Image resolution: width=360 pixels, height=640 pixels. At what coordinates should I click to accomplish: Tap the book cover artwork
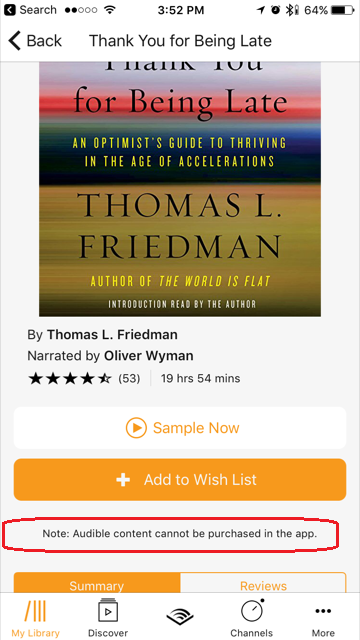click(180, 189)
